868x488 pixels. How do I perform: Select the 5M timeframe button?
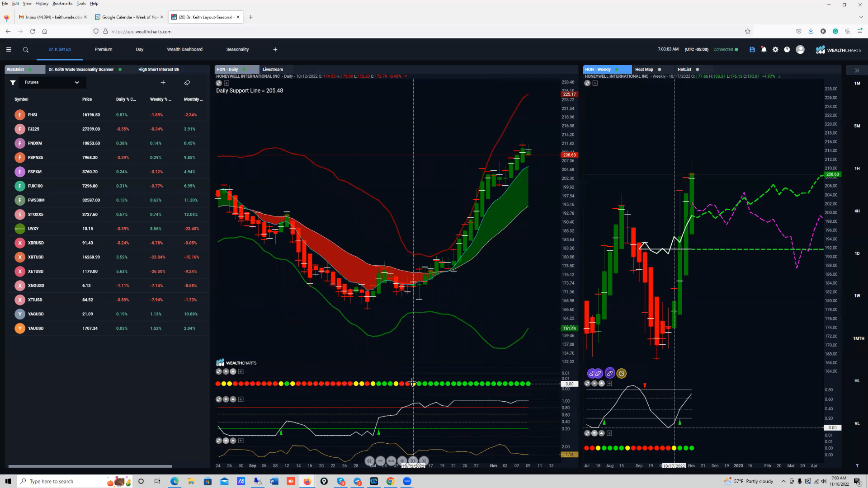(x=857, y=126)
